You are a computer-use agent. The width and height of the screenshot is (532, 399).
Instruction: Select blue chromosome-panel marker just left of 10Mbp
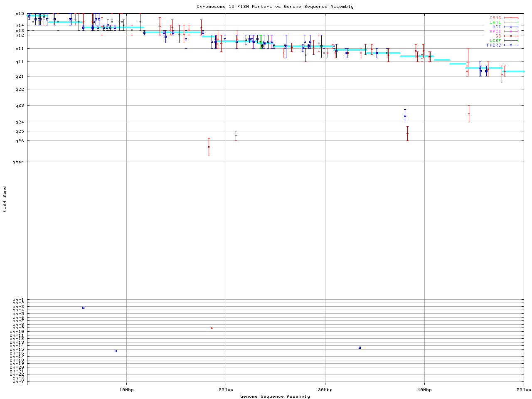(116, 351)
